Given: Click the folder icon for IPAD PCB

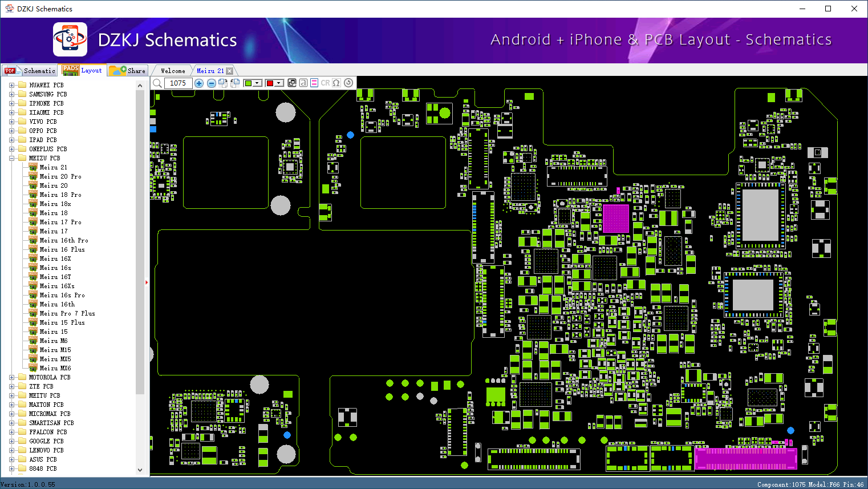Looking at the screenshot, I should [x=22, y=140].
